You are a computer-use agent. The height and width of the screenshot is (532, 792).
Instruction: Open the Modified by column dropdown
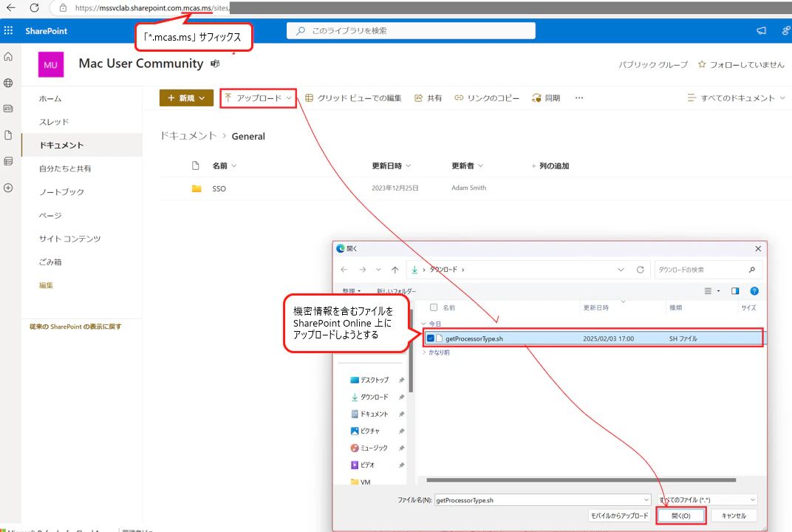click(480, 166)
